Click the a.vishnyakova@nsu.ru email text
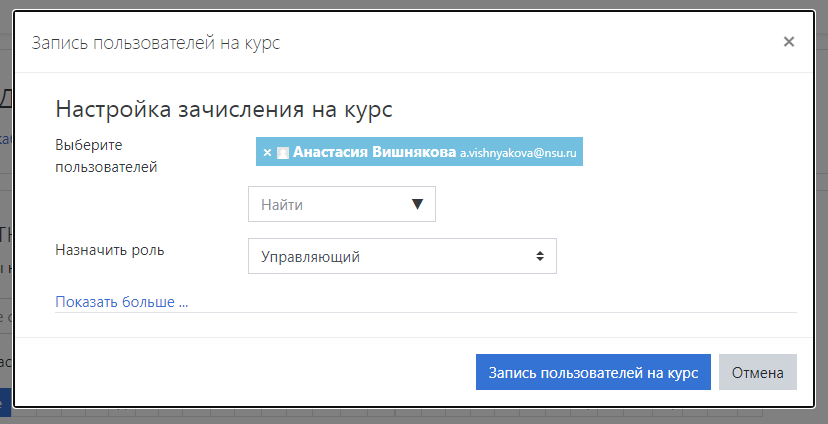This screenshot has width=828, height=424. tap(518, 154)
